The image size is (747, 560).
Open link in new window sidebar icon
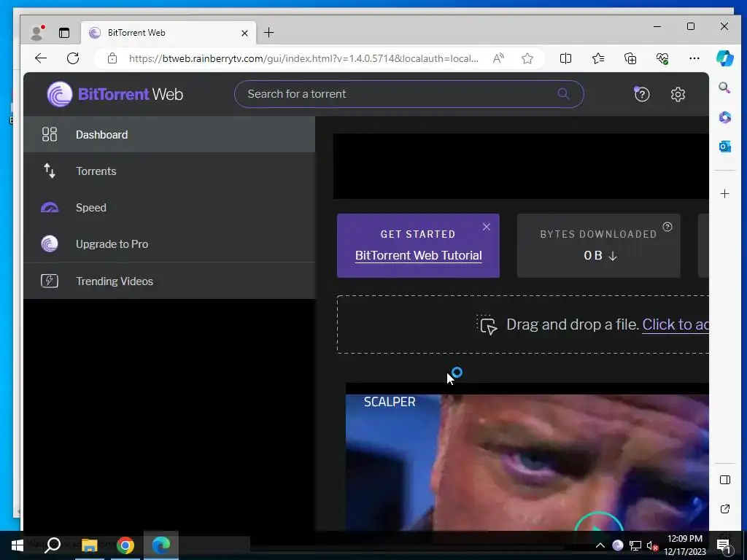coord(724,509)
